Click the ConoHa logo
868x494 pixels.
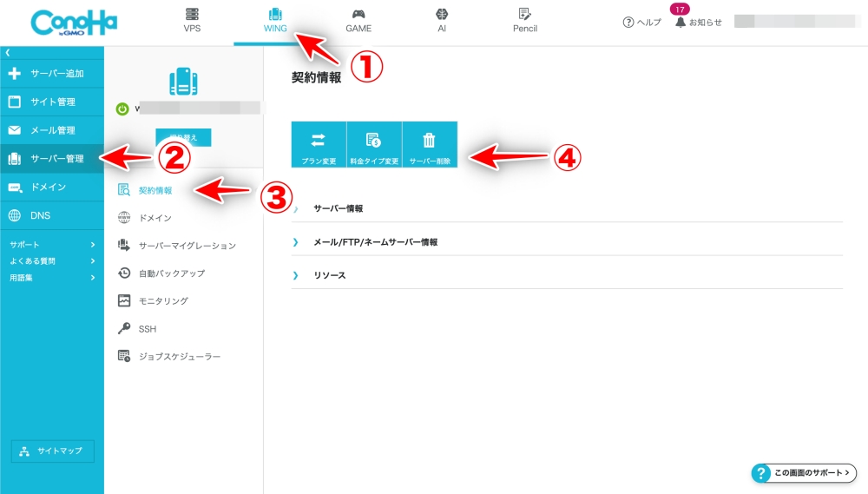[x=73, y=23]
